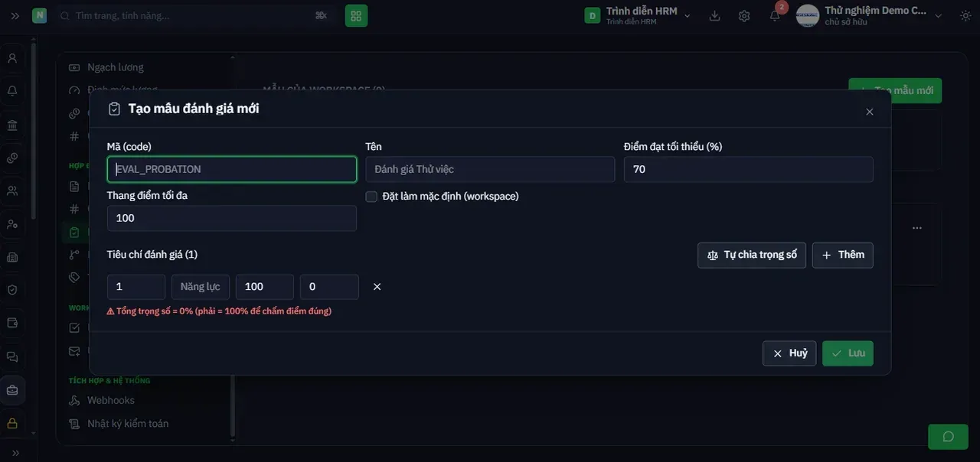980x462 pixels.
Task: Click the criterion weight field showing 0
Action: pyautogui.click(x=329, y=287)
